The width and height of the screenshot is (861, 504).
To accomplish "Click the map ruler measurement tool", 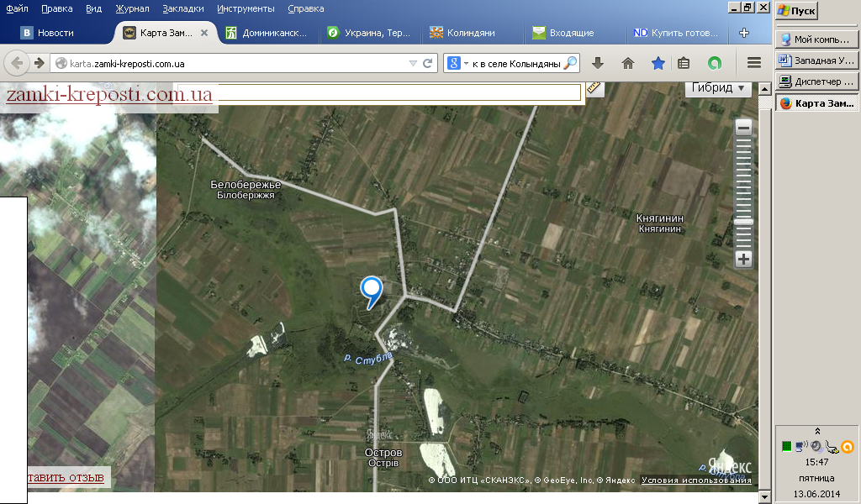I will pyautogui.click(x=594, y=88).
